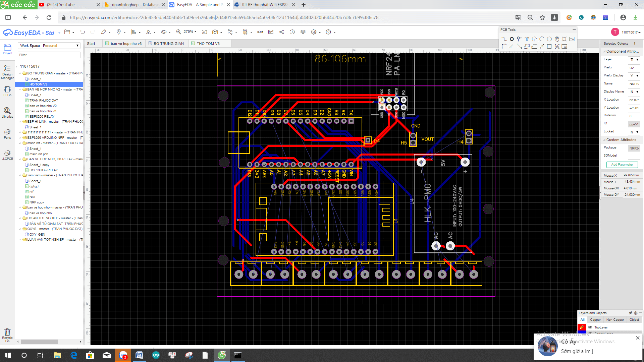
Task: Select the Rectangle tool in PCB Tools
Action: point(549,47)
